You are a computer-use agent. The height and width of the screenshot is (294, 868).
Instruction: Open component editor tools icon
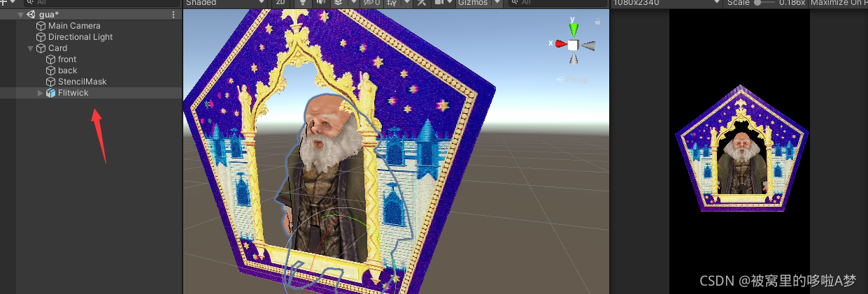(422, 3)
